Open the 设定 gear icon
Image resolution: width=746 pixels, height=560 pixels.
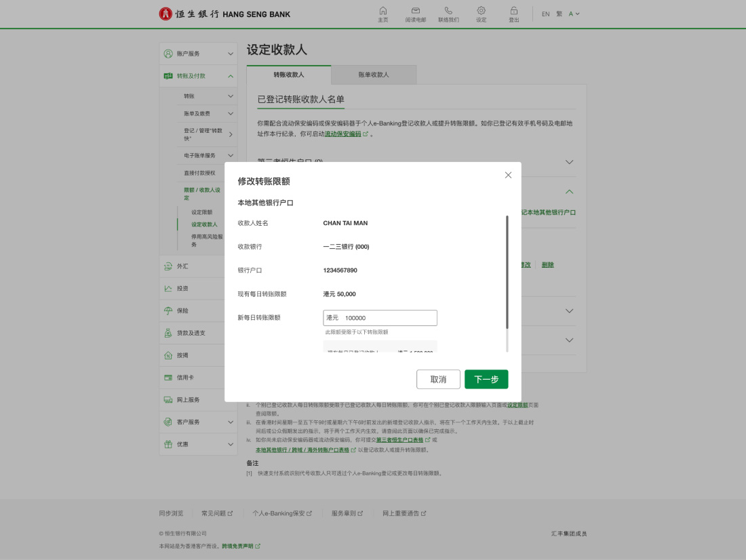pyautogui.click(x=481, y=11)
